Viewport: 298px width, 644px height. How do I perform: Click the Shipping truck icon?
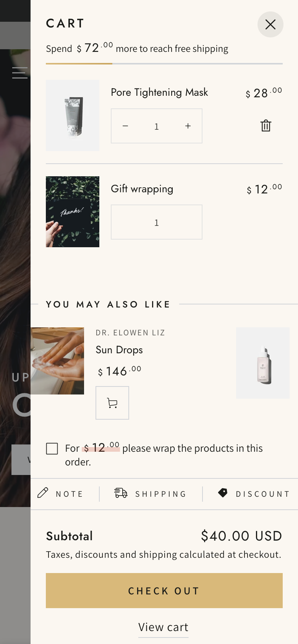pos(121,493)
